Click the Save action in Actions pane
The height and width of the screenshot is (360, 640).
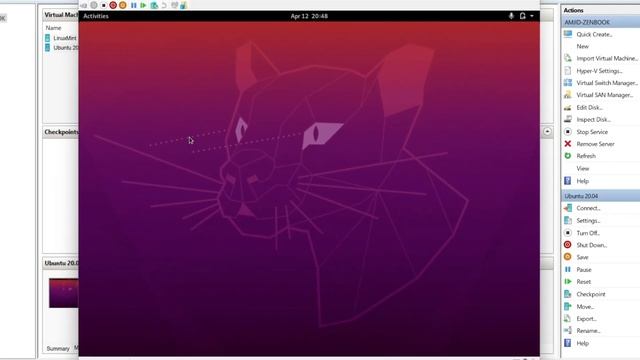[x=582, y=257]
